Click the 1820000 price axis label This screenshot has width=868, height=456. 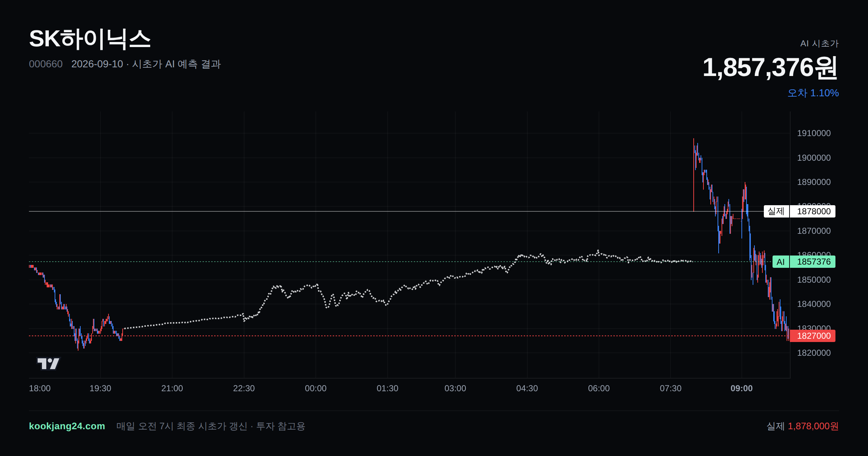pyautogui.click(x=814, y=353)
